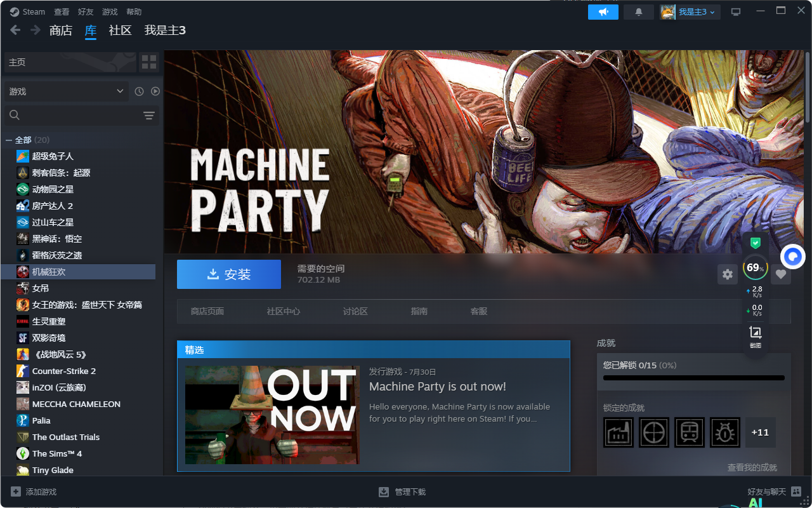Open the 好友 menu
The width and height of the screenshot is (812, 508).
coord(86,12)
